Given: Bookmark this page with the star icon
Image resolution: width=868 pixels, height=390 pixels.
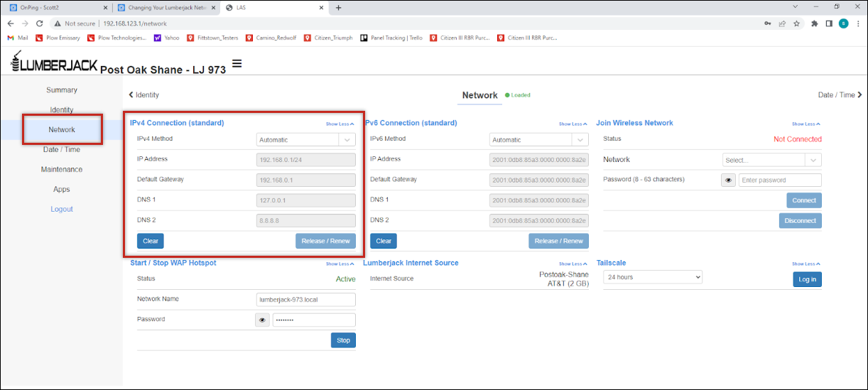Looking at the screenshot, I should 797,23.
